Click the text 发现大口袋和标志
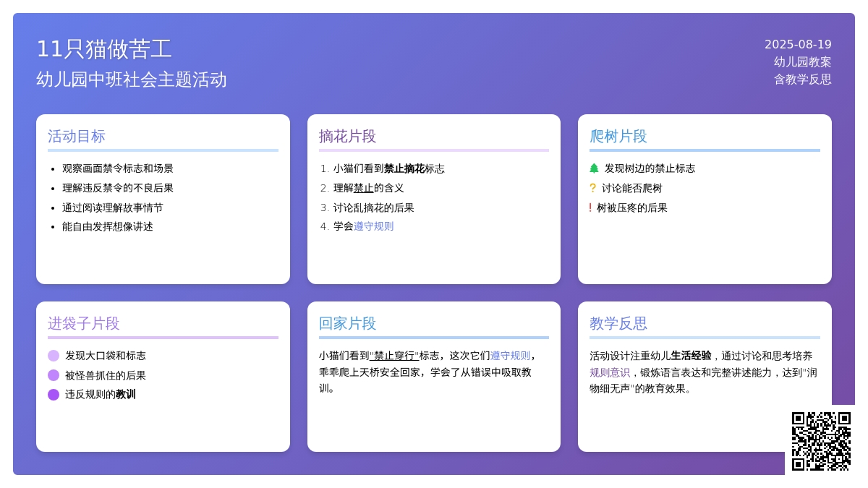868x488 pixels. pos(106,356)
